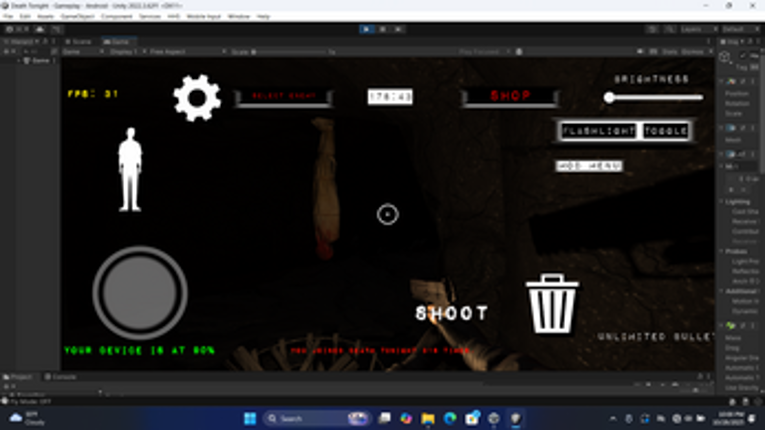Tap the trash can icon
The height and width of the screenshot is (430, 765).
click(x=552, y=304)
